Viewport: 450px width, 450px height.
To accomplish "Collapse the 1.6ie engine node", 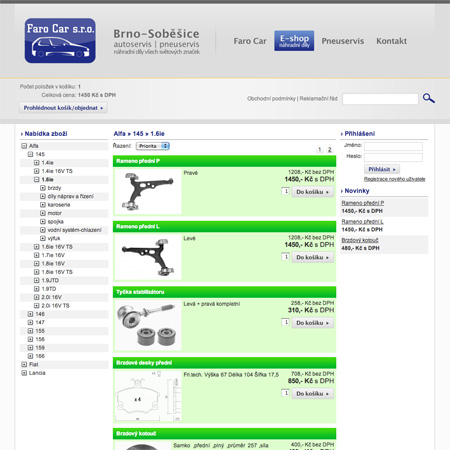I will [37, 179].
